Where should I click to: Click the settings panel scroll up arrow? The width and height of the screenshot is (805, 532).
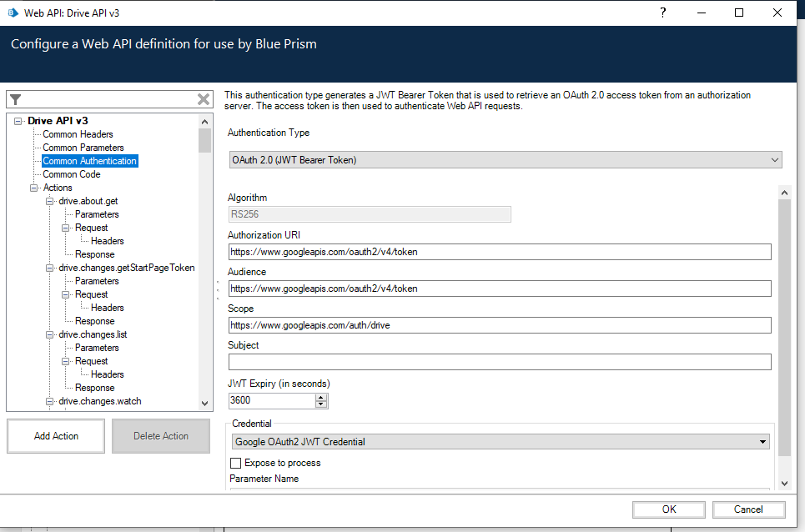(x=783, y=193)
